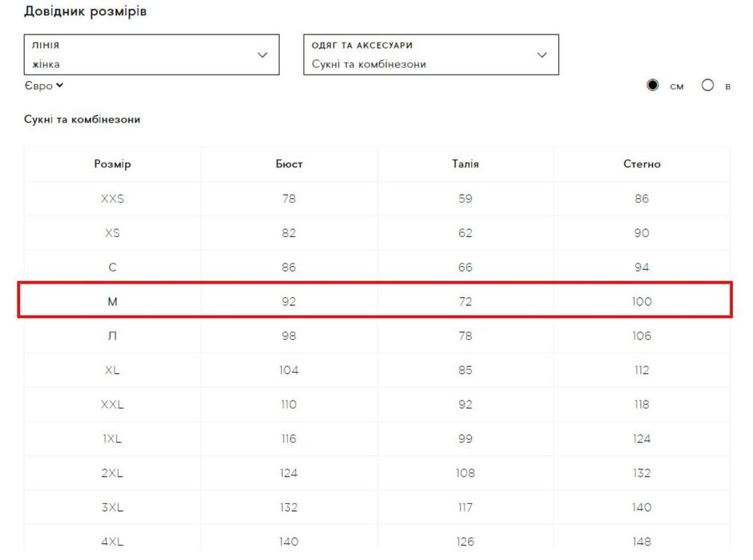Viewport: 753px width, 560px height.
Task: Click the Бюст column header
Action: coord(289,164)
